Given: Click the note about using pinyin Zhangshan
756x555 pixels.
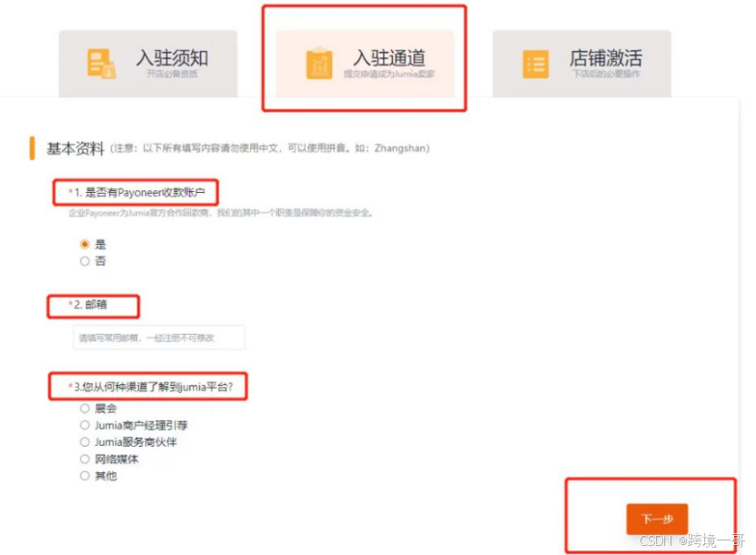Looking at the screenshot, I should (x=270, y=148).
